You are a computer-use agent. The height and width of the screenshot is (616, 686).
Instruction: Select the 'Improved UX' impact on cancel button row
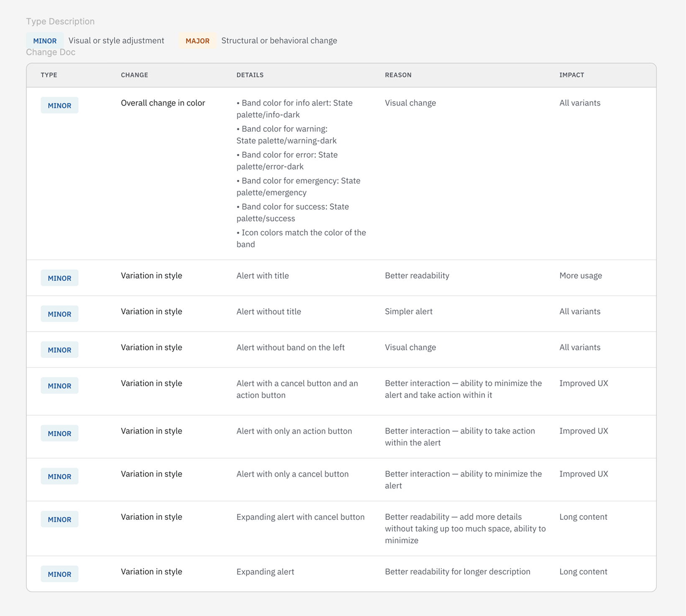[584, 474]
